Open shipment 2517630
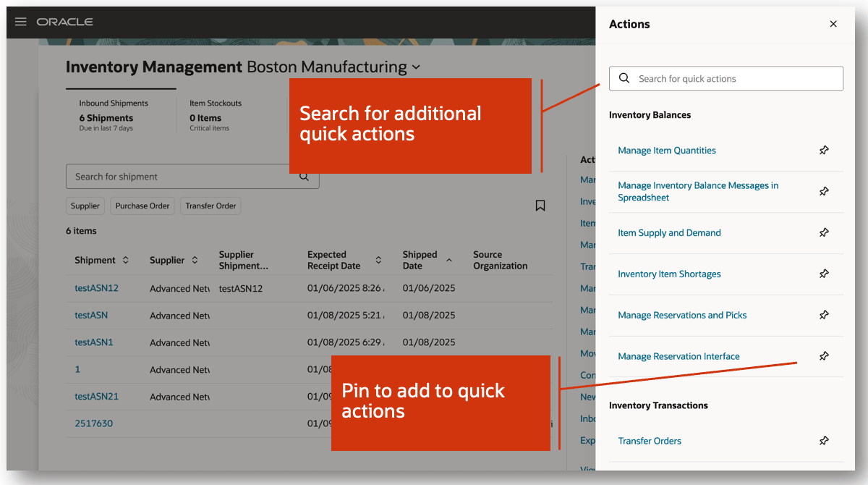868x485 pixels. point(94,423)
